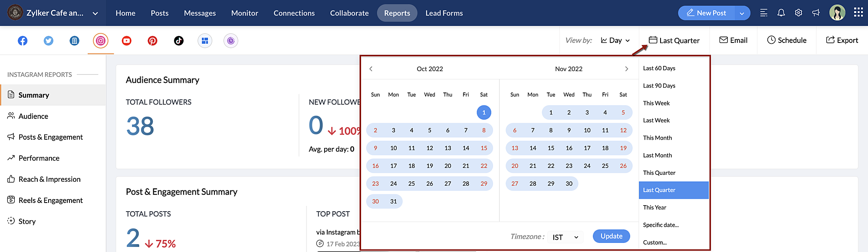
Task: Select This Month range
Action: click(674, 138)
